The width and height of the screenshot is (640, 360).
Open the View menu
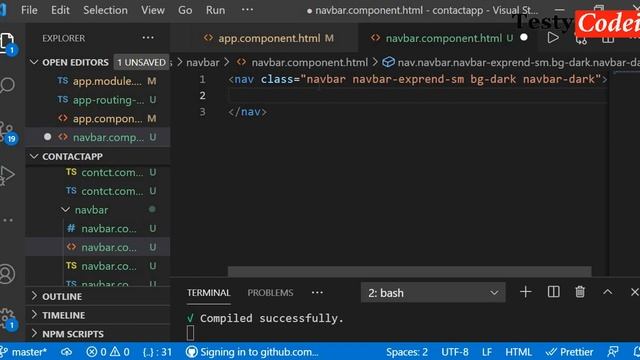tap(153, 10)
